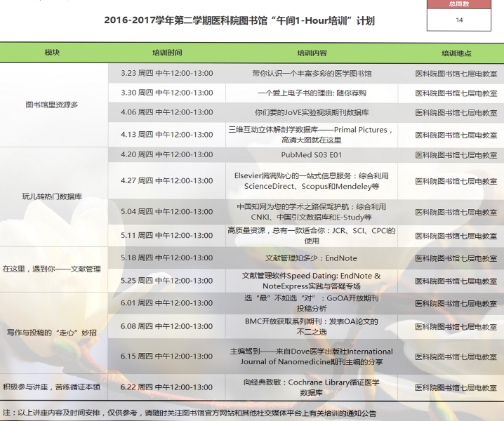Image resolution: width=504 pixels, height=421 pixels.
Task: Select content PubMed S03 E01
Action: tap(312, 155)
